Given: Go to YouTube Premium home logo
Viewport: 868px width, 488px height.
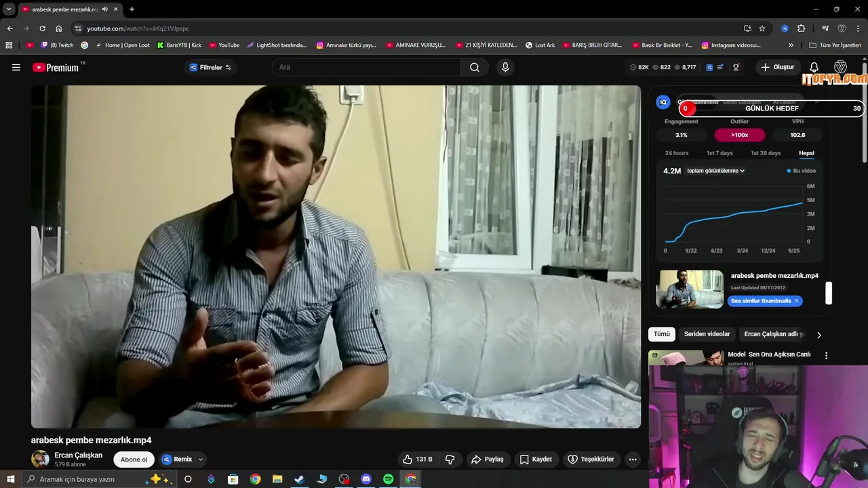Looking at the screenshot, I should coord(56,67).
